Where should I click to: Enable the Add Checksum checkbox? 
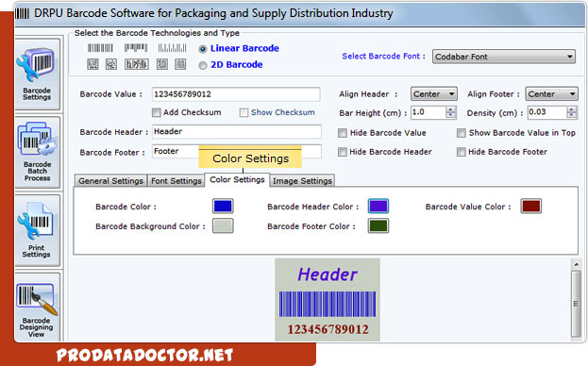[x=157, y=112]
